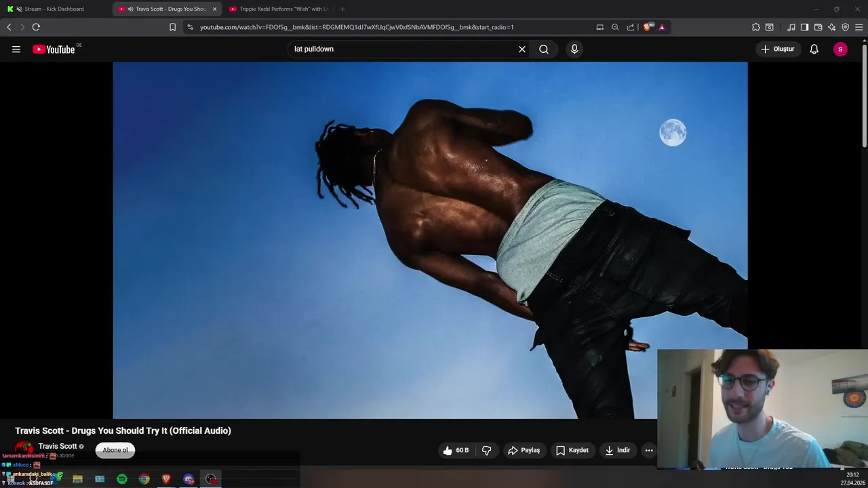Click the Oluştur create button
This screenshot has height=488, width=868.
(x=777, y=49)
